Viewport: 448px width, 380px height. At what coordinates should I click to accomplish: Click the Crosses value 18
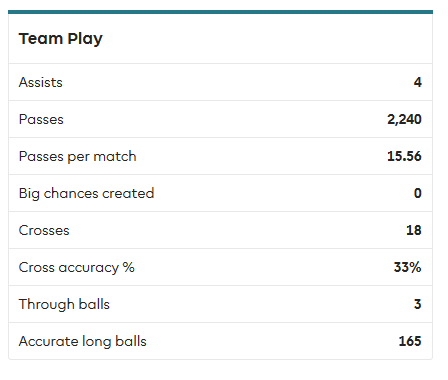pos(414,230)
